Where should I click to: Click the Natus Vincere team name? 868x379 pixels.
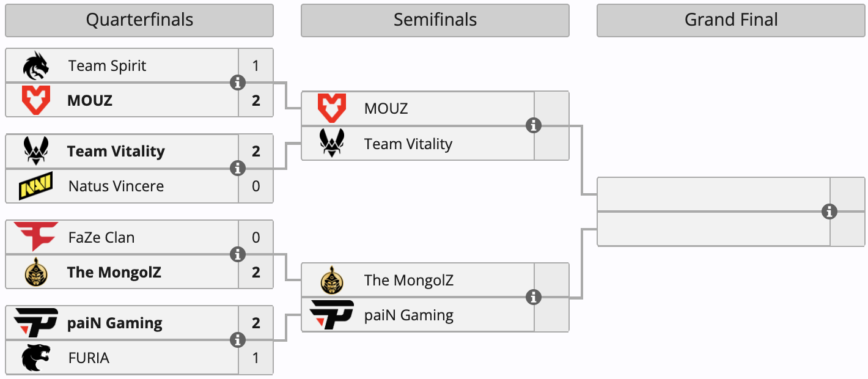coord(116,186)
